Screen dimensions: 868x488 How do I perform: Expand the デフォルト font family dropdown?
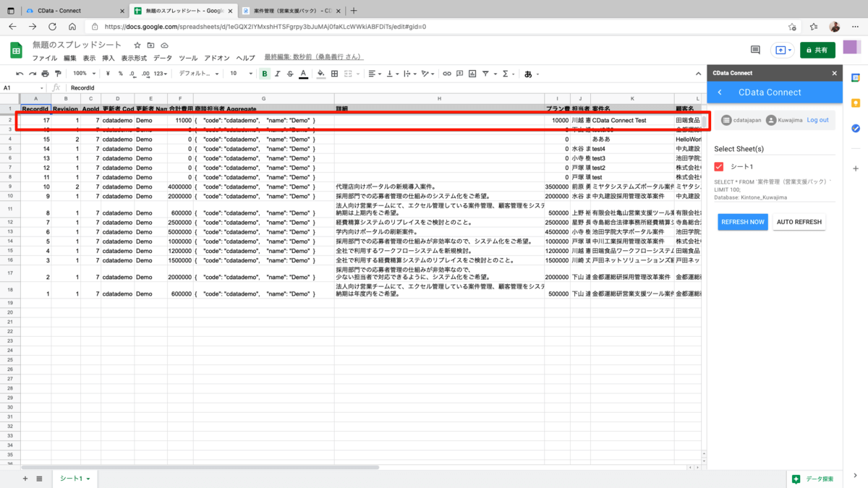point(198,74)
